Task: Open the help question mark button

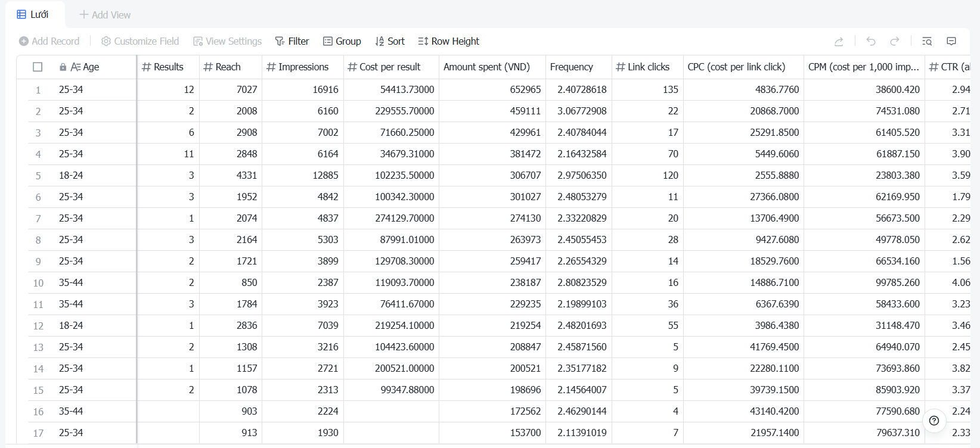Action: (934, 421)
